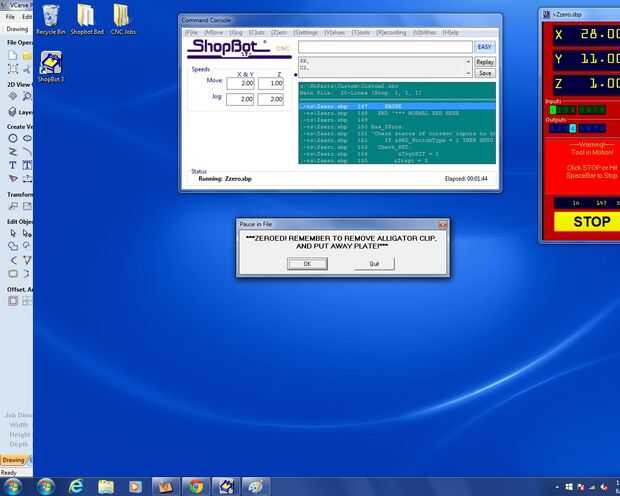Click the Elapsed time readout
The width and height of the screenshot is (620, 496).
(466, 179)
